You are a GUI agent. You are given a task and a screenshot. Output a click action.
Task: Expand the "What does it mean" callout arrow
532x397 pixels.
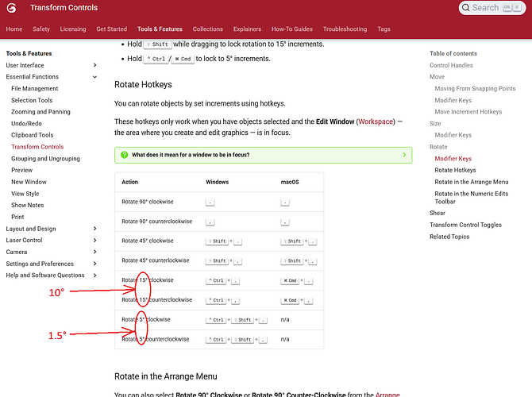click(404, 155)
